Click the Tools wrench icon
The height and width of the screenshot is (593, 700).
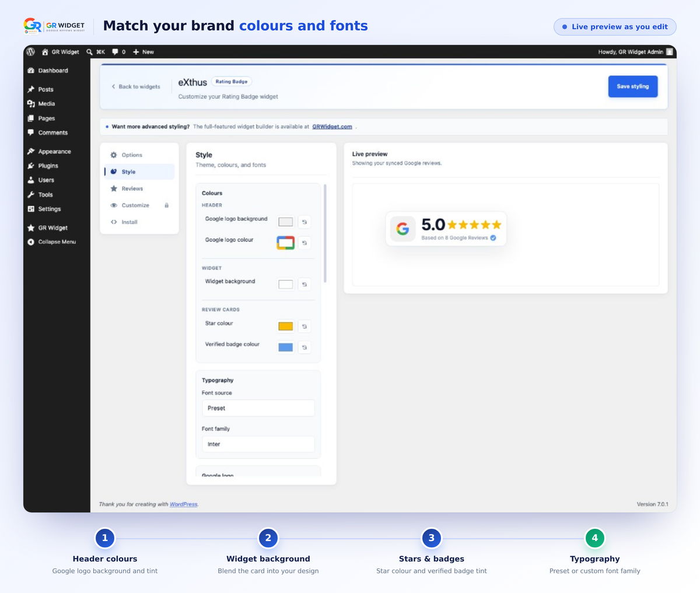point(31,194)
